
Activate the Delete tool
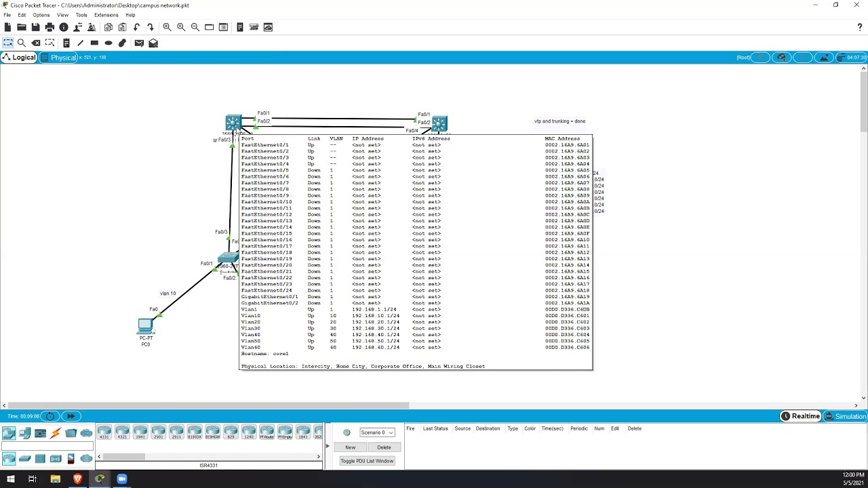[x=36, y=43]
